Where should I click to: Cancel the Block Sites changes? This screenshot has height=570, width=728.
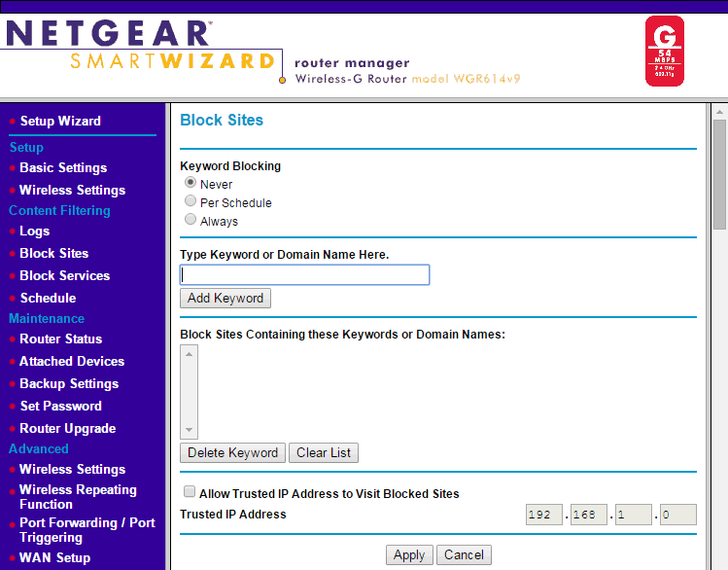[464, 554]
